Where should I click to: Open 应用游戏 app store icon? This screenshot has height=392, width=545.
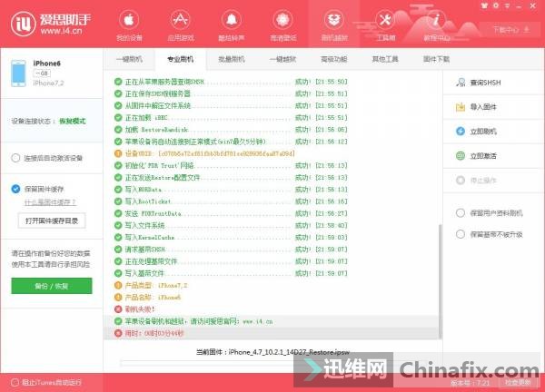coord(180,20)
